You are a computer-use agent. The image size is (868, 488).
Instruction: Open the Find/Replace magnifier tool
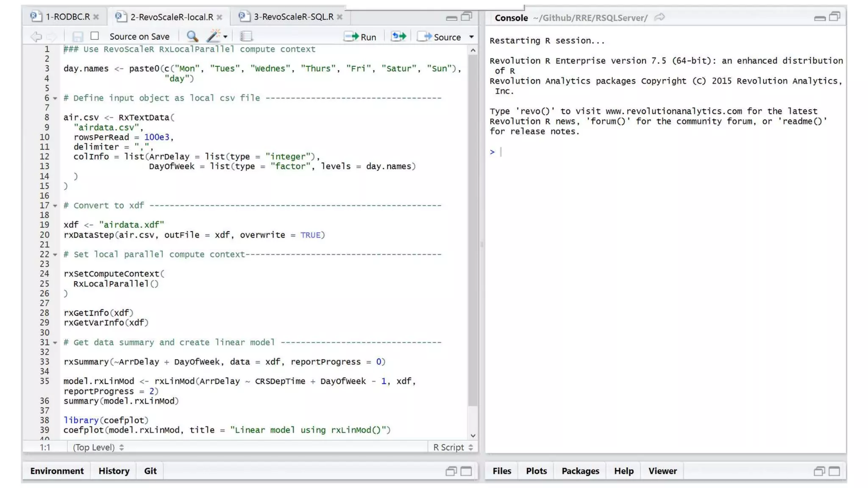[x=192, y=36]
